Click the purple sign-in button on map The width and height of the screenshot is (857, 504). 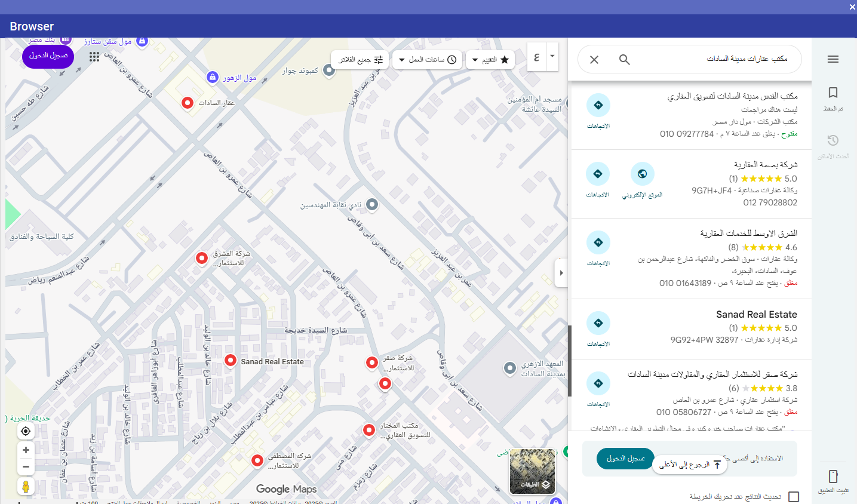[48, 56]
